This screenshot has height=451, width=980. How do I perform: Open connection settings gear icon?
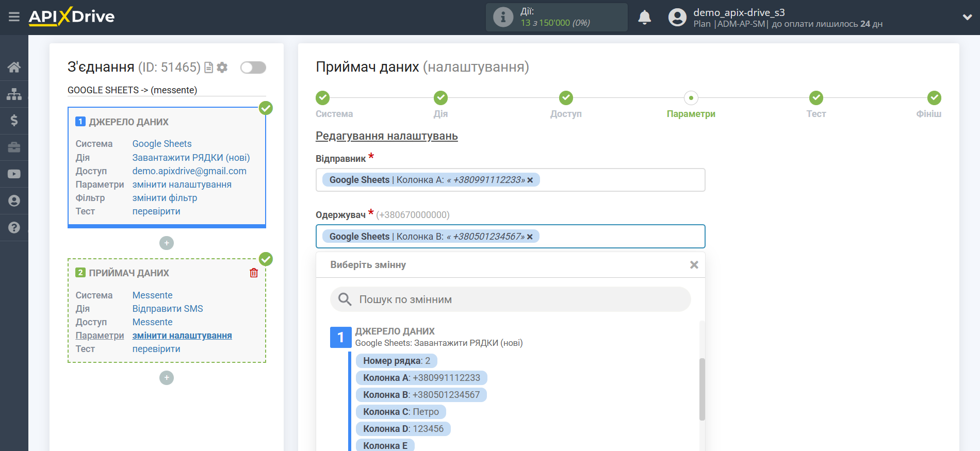pyautogui.click(x=222, y=68)
